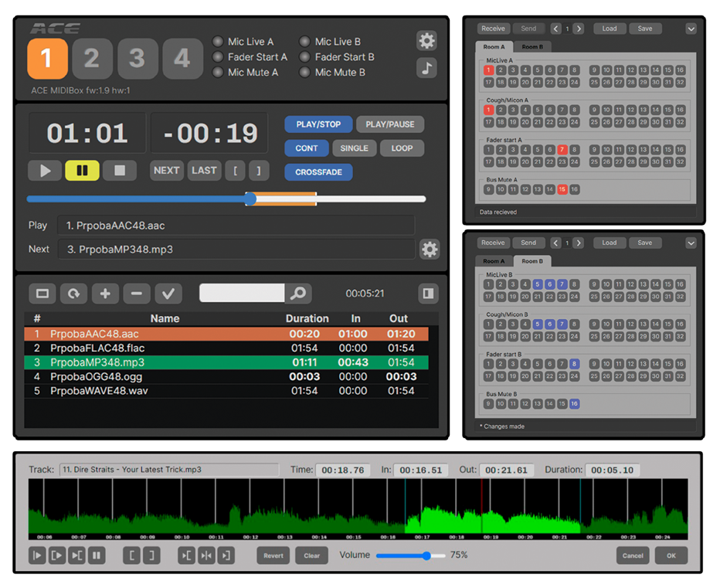The width and height of the screenshot is (720, 588).
Task: Toggle the Mic Mute A indicator
Action: (x=218, y=72)
